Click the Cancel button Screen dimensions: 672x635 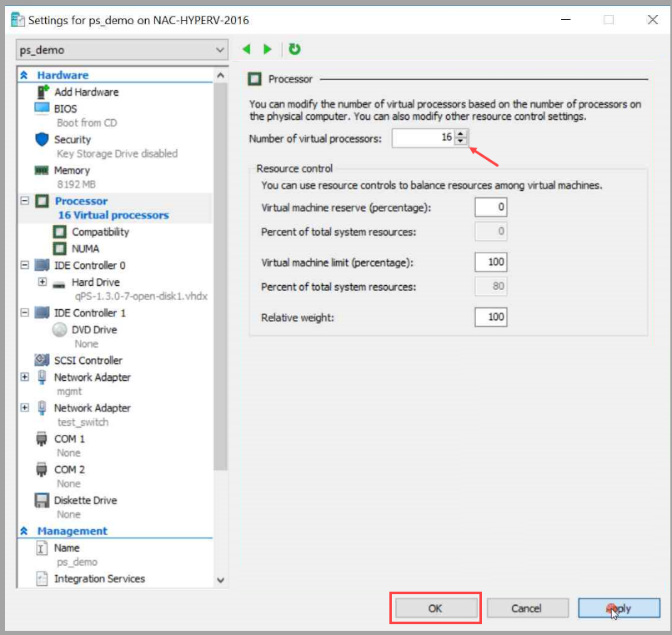click(x=526, y=608)
